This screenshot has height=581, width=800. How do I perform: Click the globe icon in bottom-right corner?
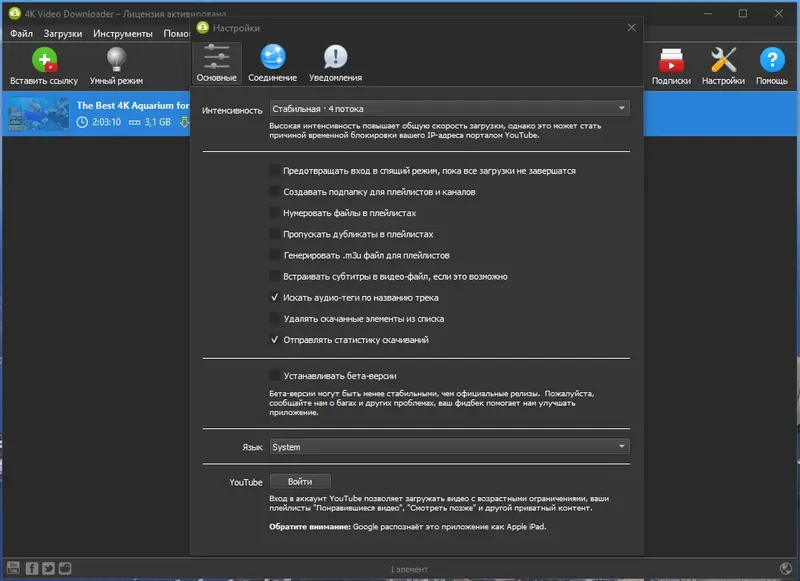[786, 568]
